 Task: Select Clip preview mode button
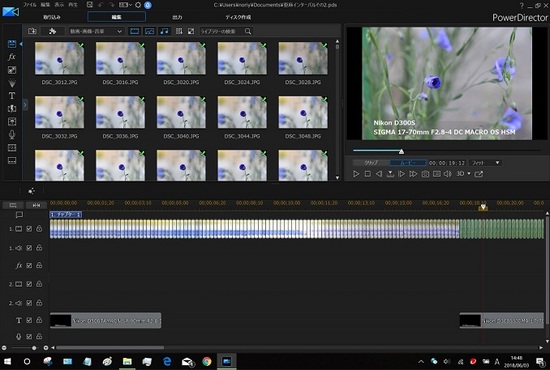(371, 163)
